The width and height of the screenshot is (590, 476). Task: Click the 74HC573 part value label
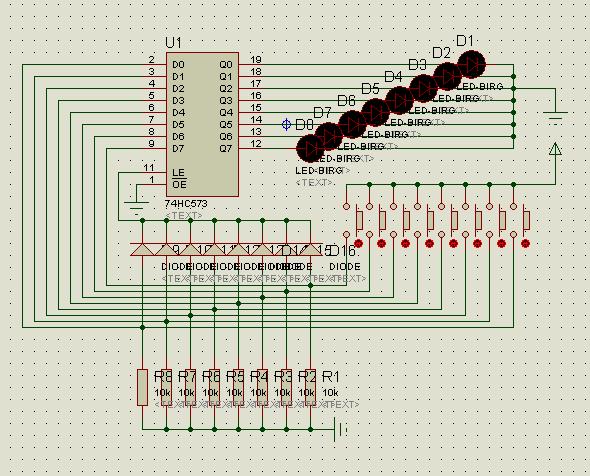coord(186,204)
